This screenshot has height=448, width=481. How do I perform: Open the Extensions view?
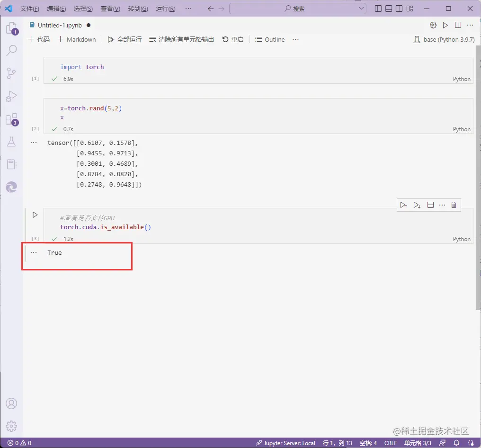pos(11,119)
